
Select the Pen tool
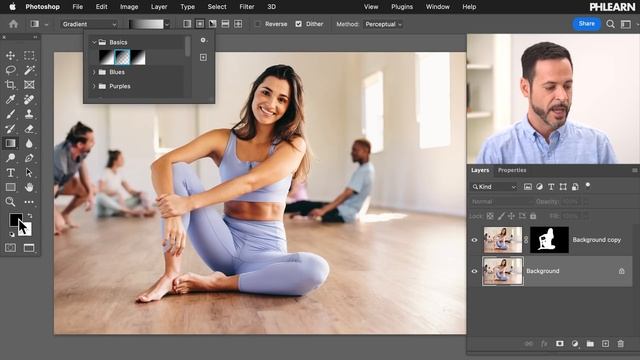[29, 158]
